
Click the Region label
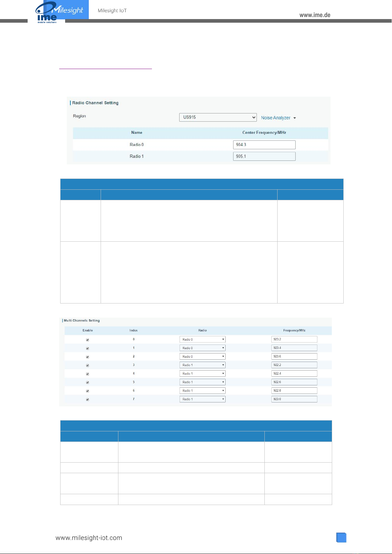coord(79,116)
